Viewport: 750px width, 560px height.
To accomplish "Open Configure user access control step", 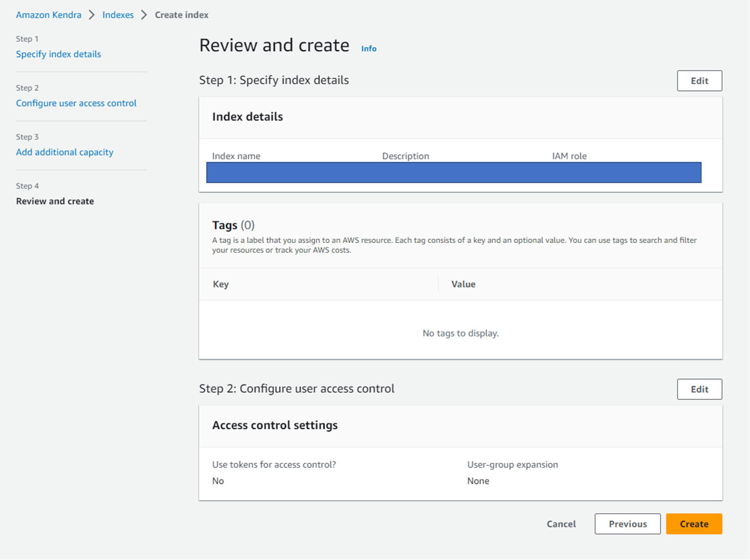I will point(76,103).
